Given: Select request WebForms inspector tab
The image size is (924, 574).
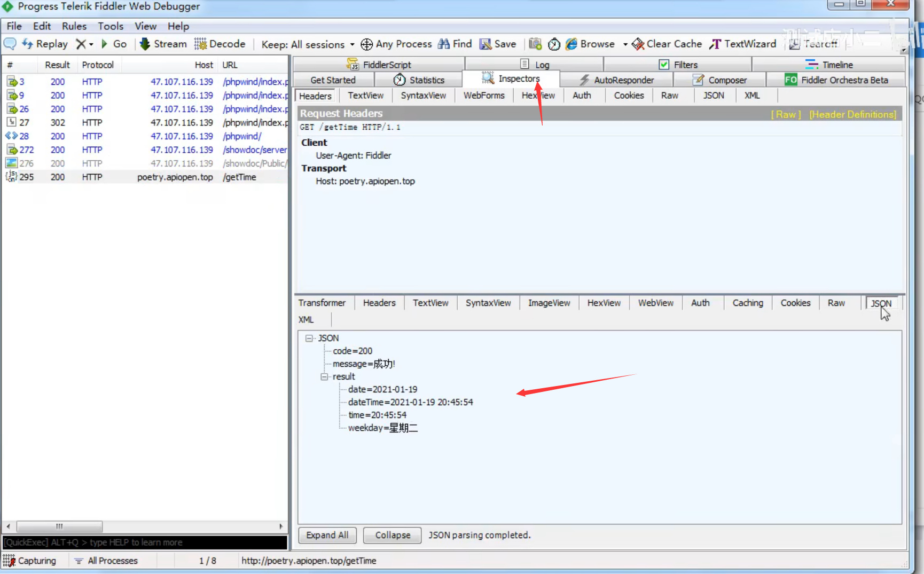Looking at the screenshot, I should (484, 96).
